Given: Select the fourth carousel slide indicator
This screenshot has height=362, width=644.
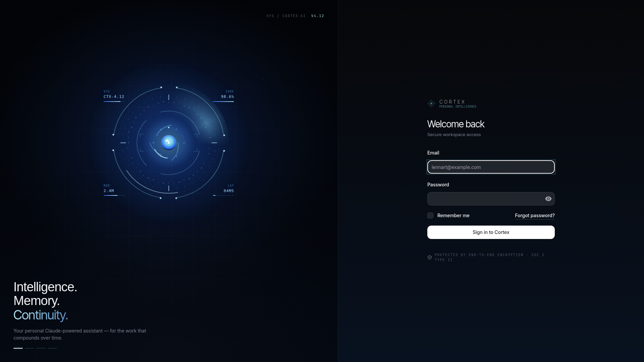Looking at the screenshot, I should (52, 348).
